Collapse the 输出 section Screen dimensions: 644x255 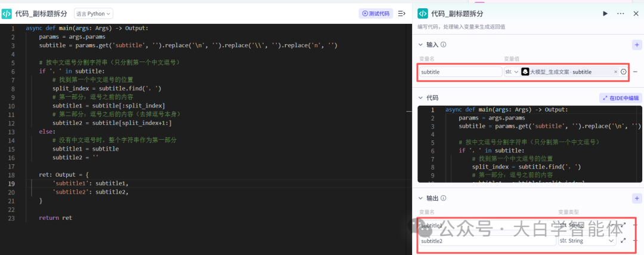(x=420, y=198)
